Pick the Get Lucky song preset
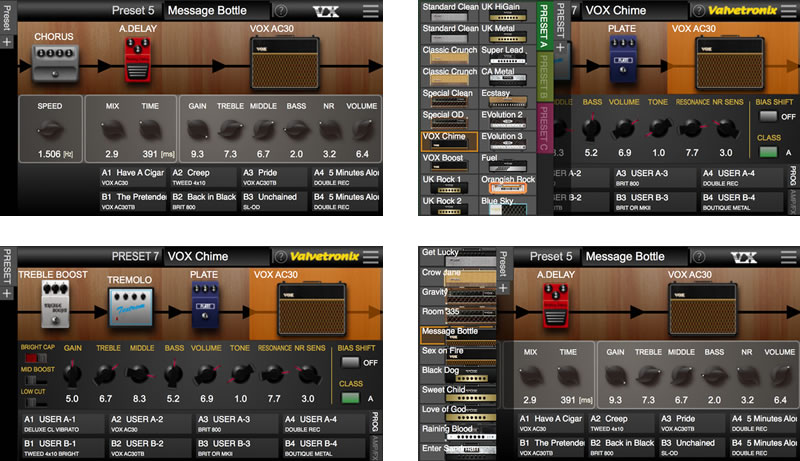 pyautogui.click(x=458, y=257)
